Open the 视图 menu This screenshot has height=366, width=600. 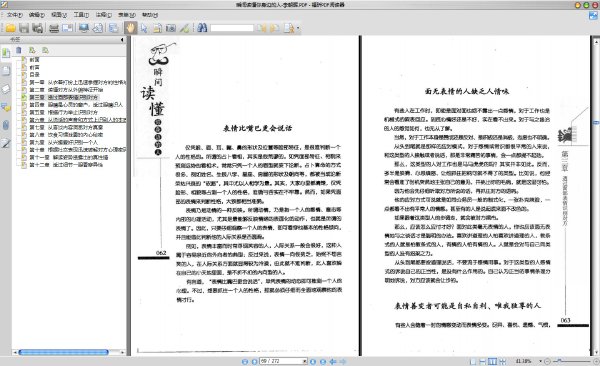click(59, 15)
